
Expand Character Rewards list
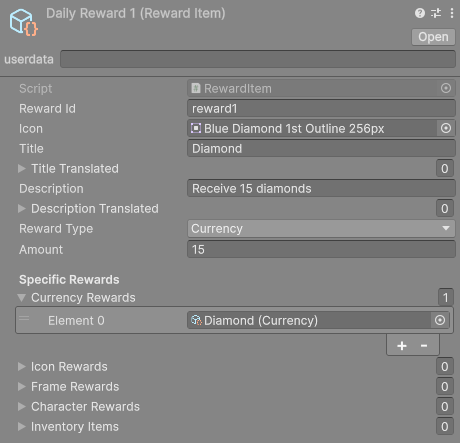coord(22,407)
